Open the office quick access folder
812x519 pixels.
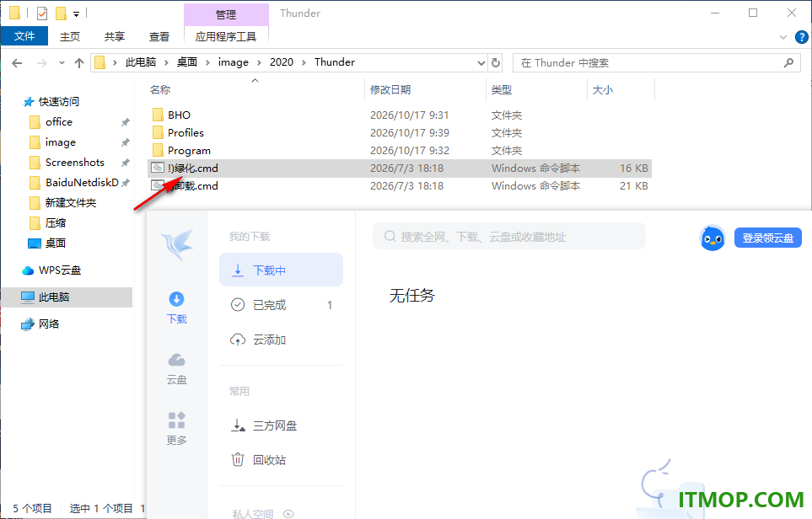click(58, 121)
